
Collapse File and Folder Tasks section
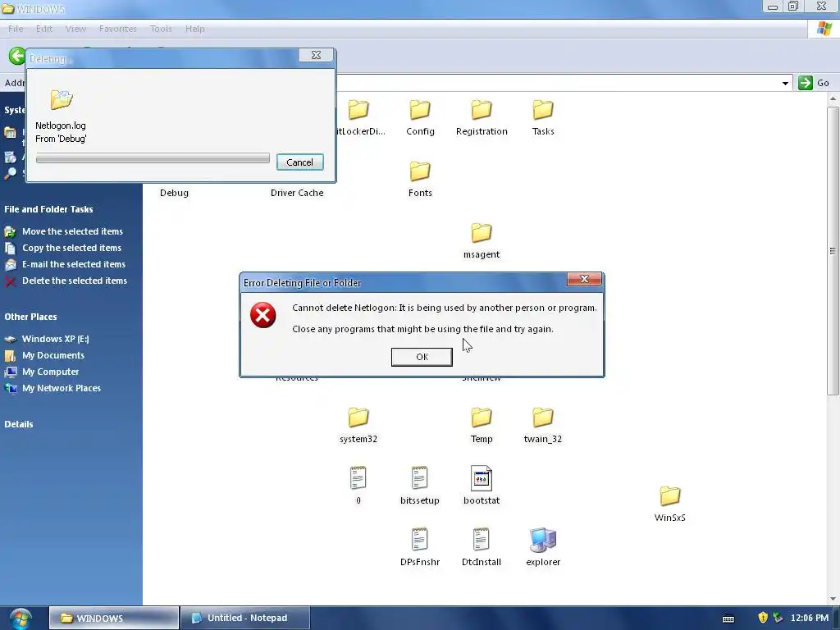pyautogui.click(x=48, y=209)
